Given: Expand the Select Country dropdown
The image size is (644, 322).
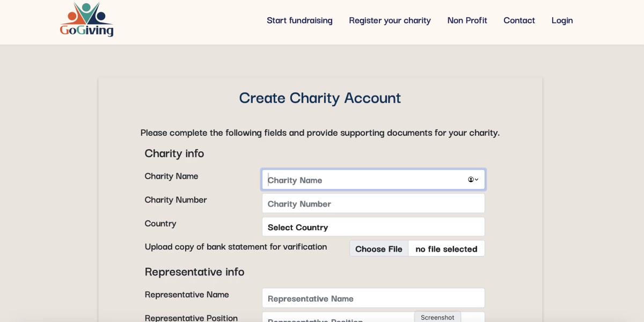Looking at the screenshot, I should tap(373, 228).
